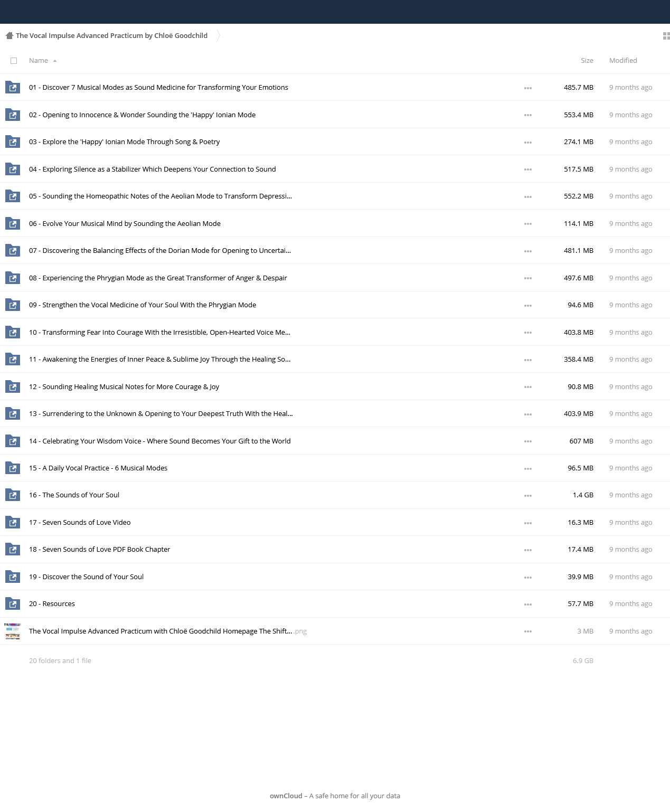670x812 pixels.
Task: Open folder 17 Seven Sounds of Love Video
Action: click(80, 523)
